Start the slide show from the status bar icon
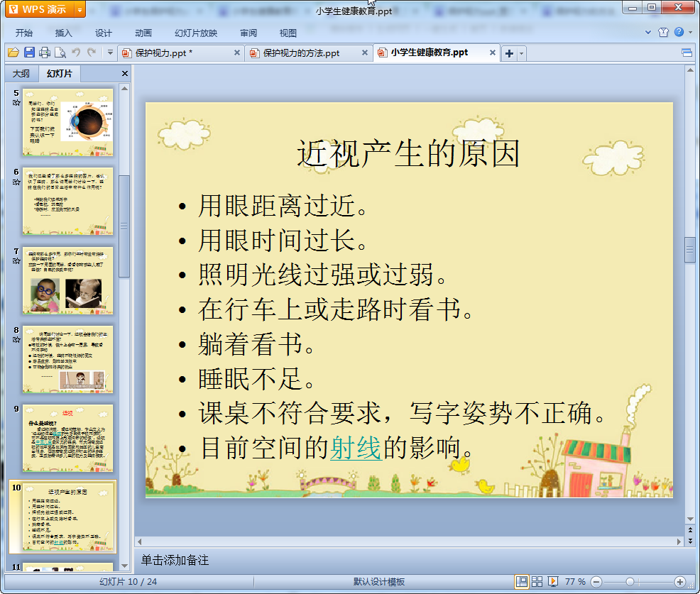Screen dimensions: 700x594 click(x=552, y=581)
